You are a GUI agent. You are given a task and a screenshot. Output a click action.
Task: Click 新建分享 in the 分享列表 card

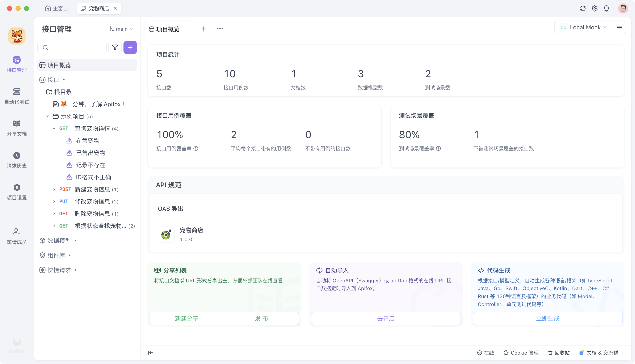(186, 318)
